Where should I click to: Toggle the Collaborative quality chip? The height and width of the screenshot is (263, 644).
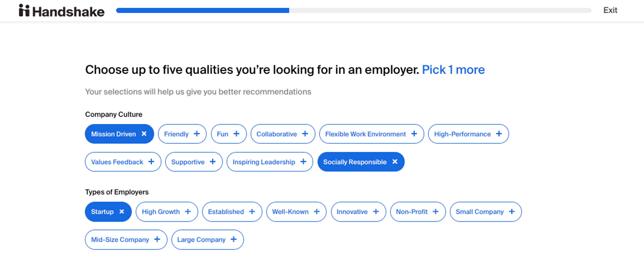pyautogui.click(x=282, y=134)
